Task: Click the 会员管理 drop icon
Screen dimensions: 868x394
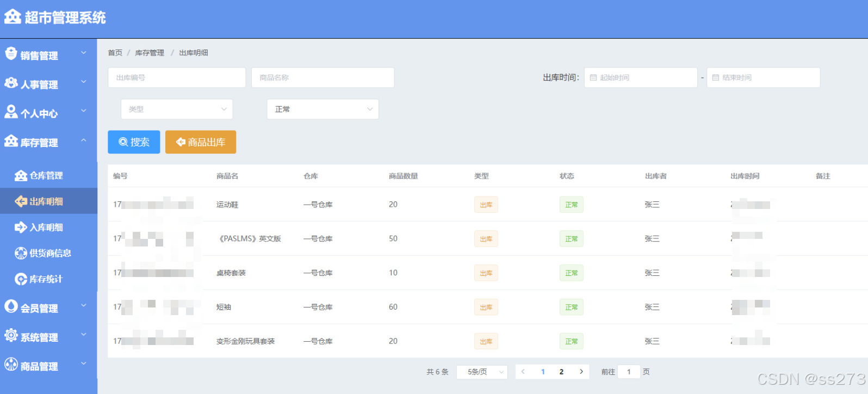Action: click(11, 306)
